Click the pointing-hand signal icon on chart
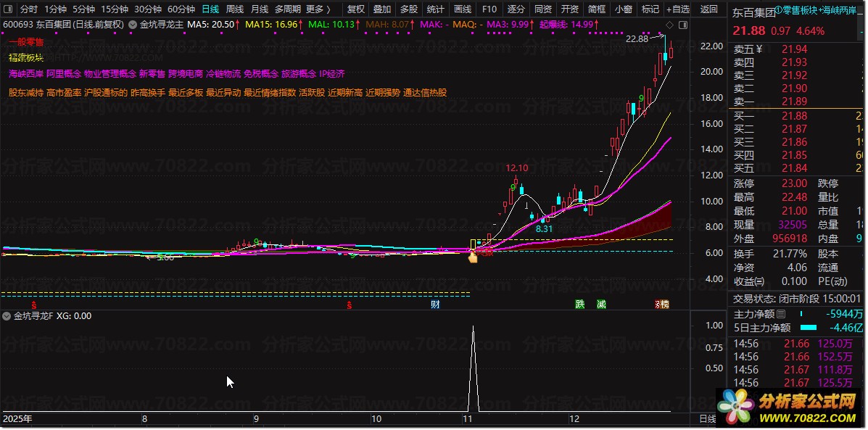The image size is (868, 430). (x=473, y=257)
